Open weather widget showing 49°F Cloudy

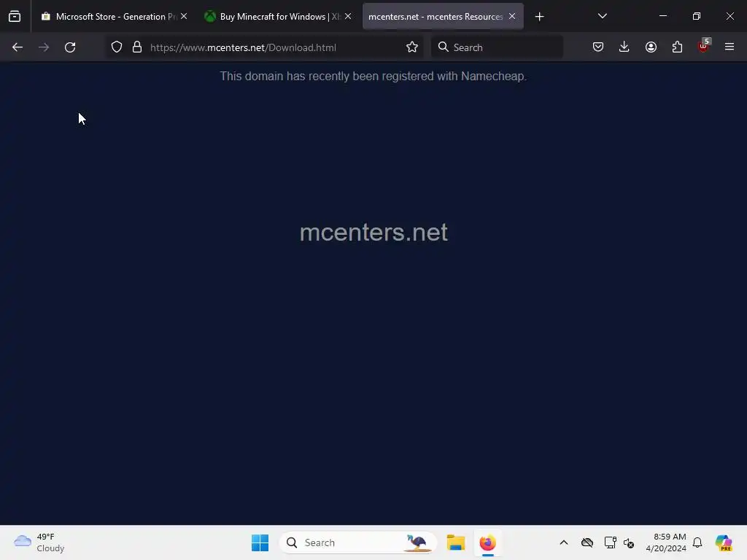click(39, 542)
